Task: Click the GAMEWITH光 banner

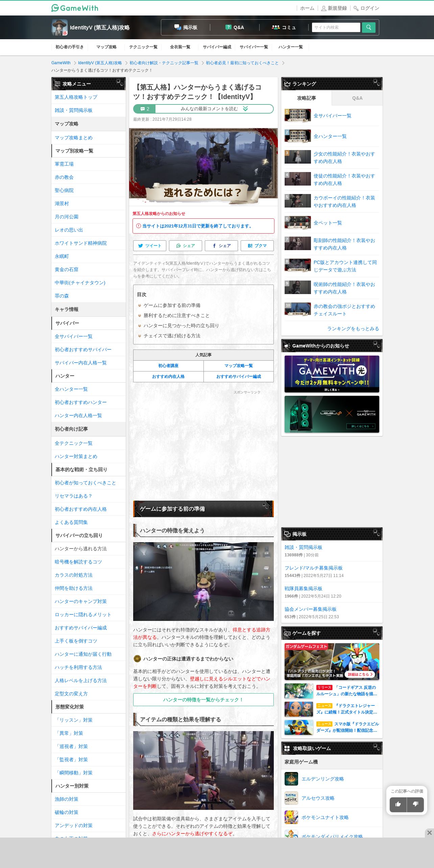Action: tap(332, 374)
